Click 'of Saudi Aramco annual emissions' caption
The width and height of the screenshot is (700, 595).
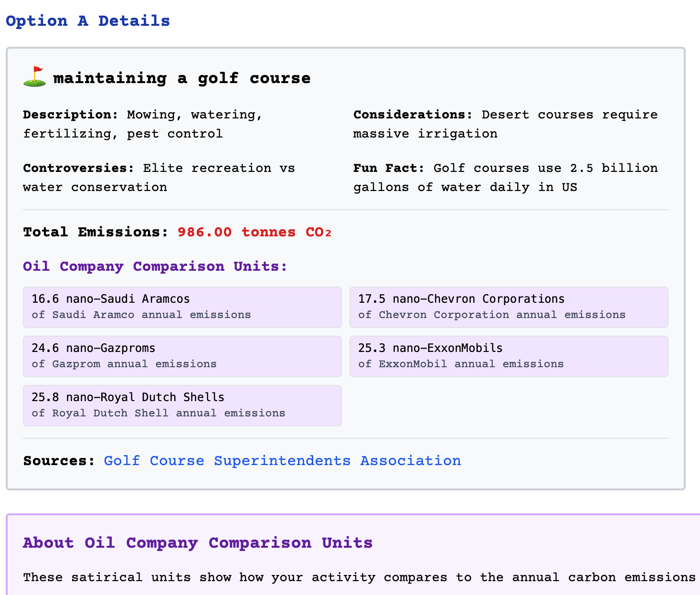141,315
